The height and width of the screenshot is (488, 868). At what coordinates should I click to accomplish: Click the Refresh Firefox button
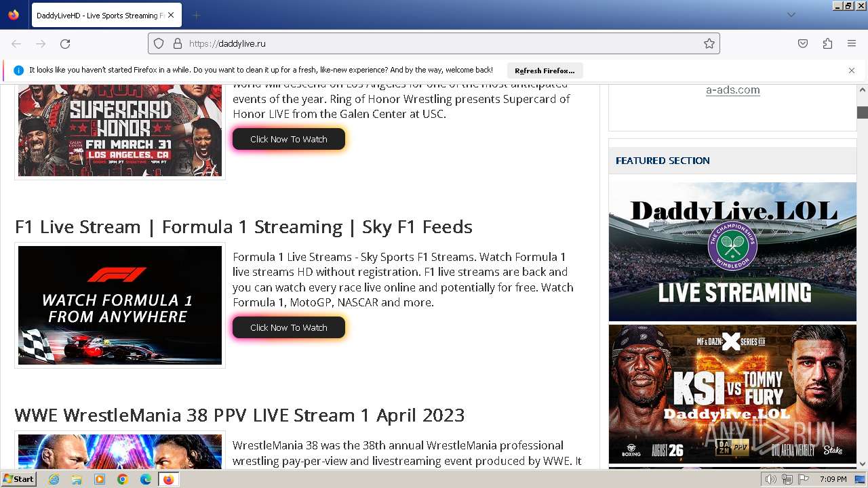click(x=545, y=70)
